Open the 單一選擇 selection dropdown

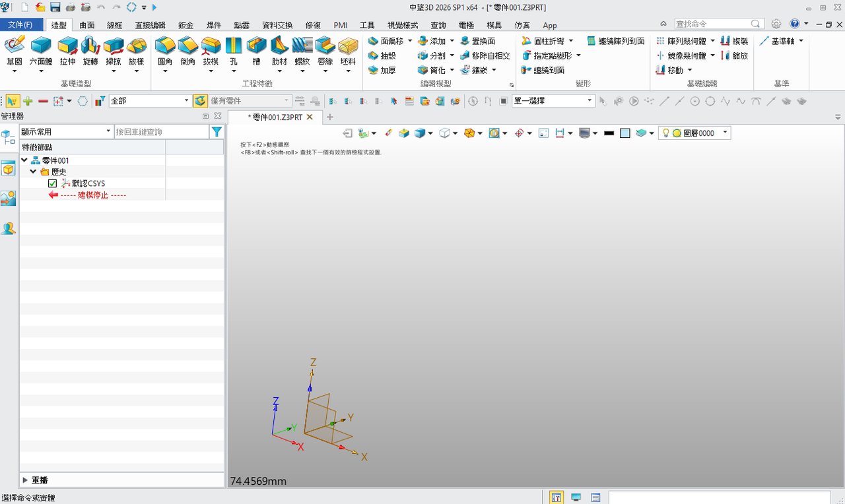[553, 101]
